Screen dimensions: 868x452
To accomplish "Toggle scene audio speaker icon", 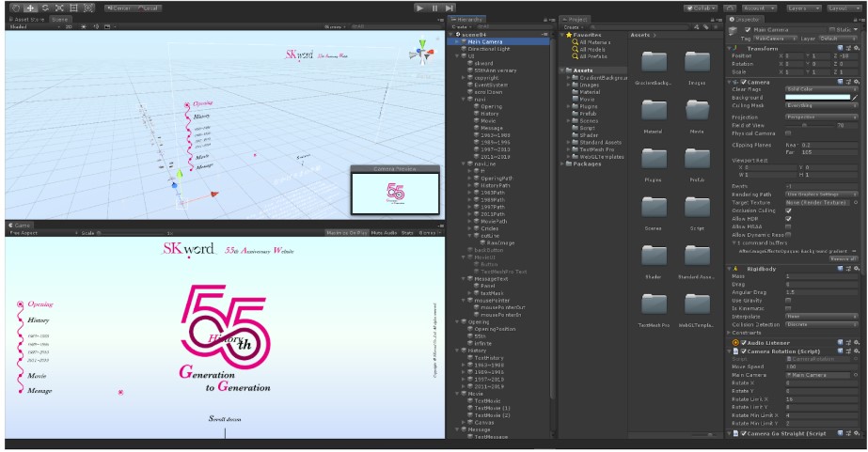I will tap(96, 26).
